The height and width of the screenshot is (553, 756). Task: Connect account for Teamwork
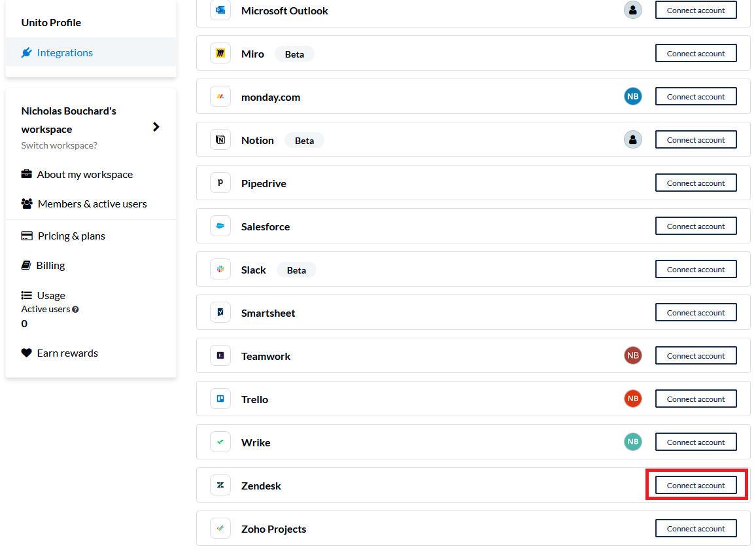[x=696, y=355]
